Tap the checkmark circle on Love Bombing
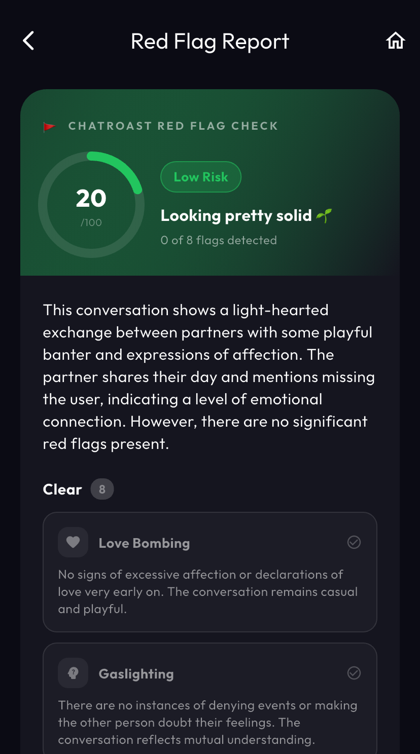 [354, 542]
